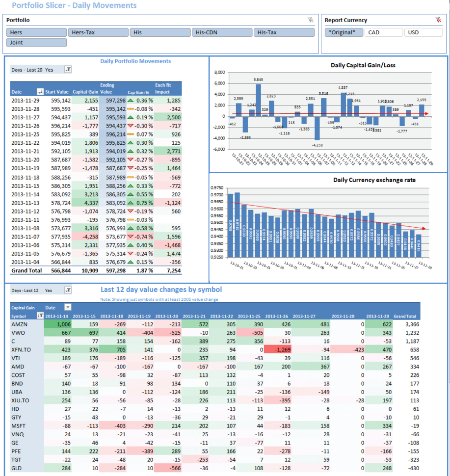
Task: Click the filter funnel on the Symbol column
Action: pyautogui.click(x=40, y=316)
